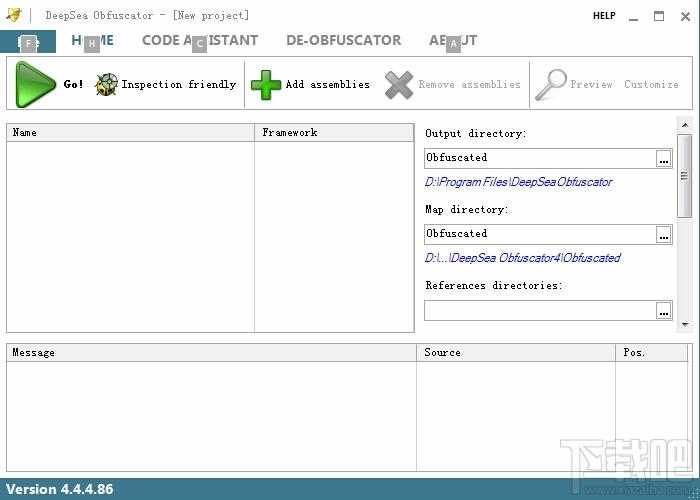Click the HELP menu in title bar
The height and width of the screenshot is (500, 700).
[604, 16]
